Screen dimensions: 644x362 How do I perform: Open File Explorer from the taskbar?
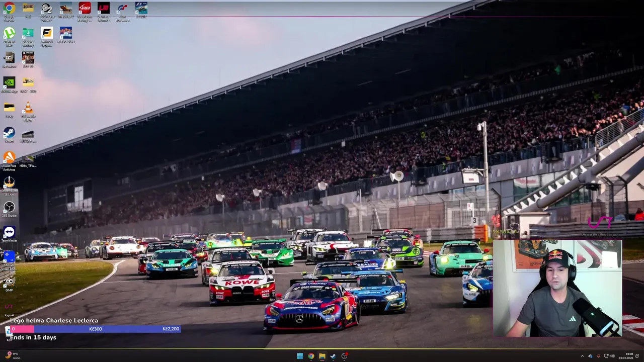click(322, 356)
